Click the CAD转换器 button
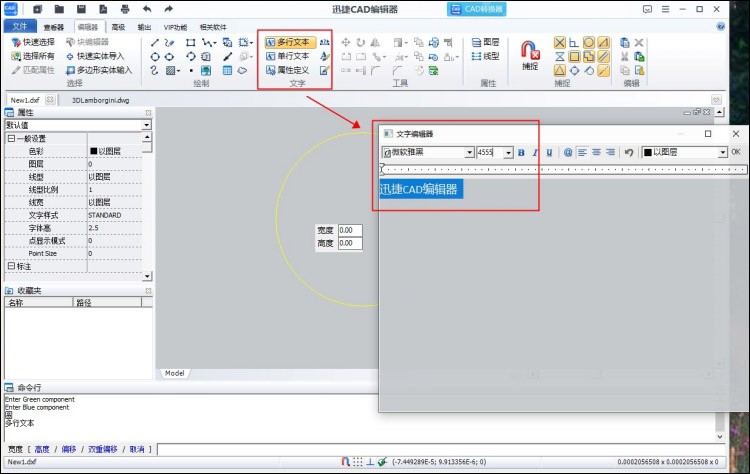 click(476, 9)
